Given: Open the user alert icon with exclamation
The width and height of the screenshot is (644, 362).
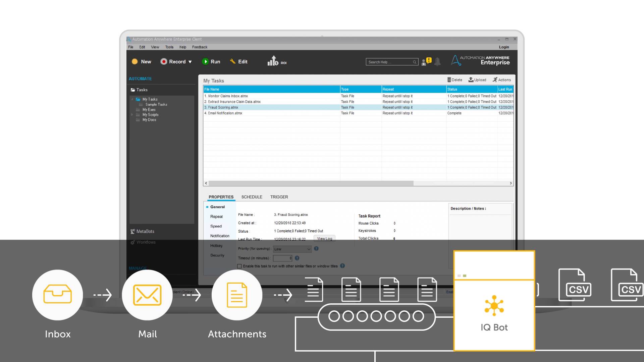Looking at the screenshot, I should coord(427,61).
